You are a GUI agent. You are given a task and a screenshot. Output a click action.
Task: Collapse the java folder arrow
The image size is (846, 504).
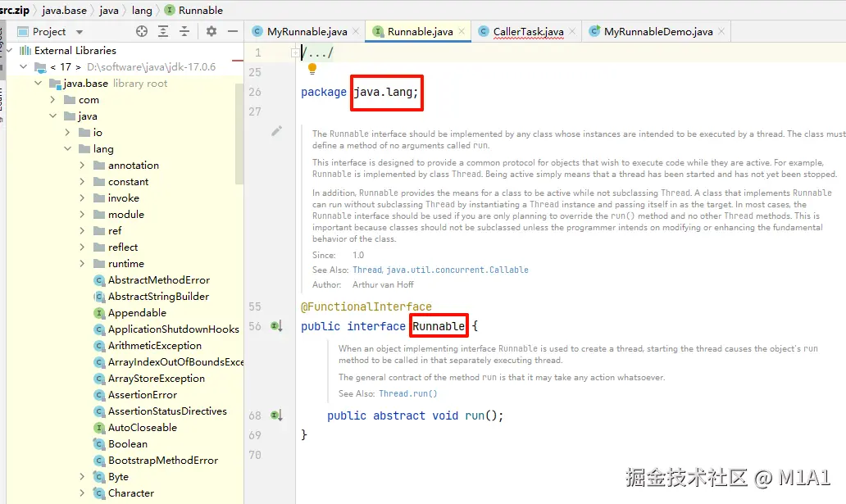point(52,116)
